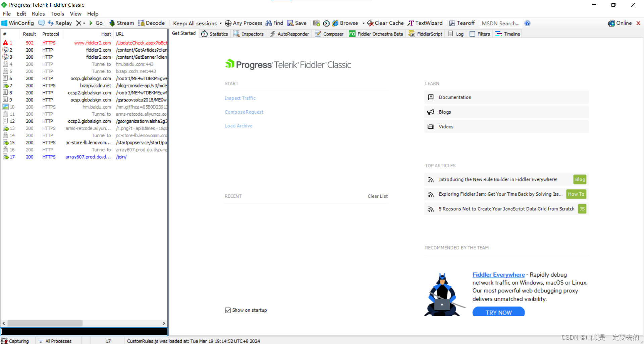Open Fiddler Orchestra Beta tab

[376, 34]
